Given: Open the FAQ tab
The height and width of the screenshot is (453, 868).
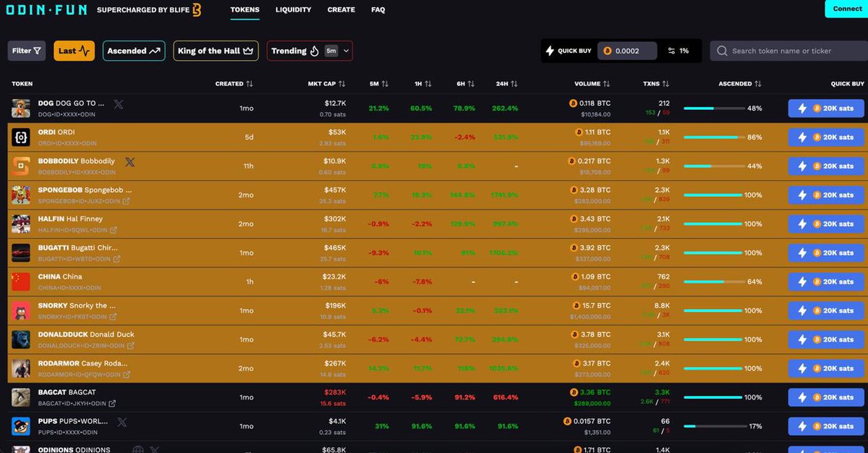Looking at the screenshot, I should (378, 10).
